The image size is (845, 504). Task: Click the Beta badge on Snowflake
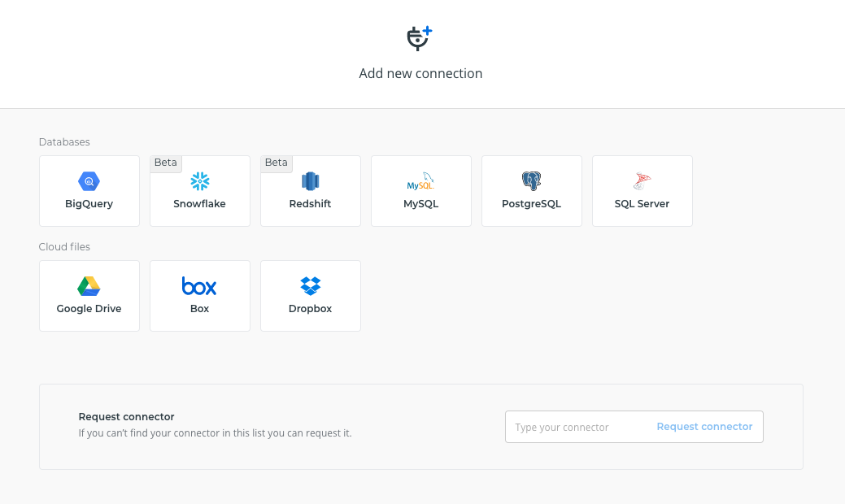click(166, 163)
